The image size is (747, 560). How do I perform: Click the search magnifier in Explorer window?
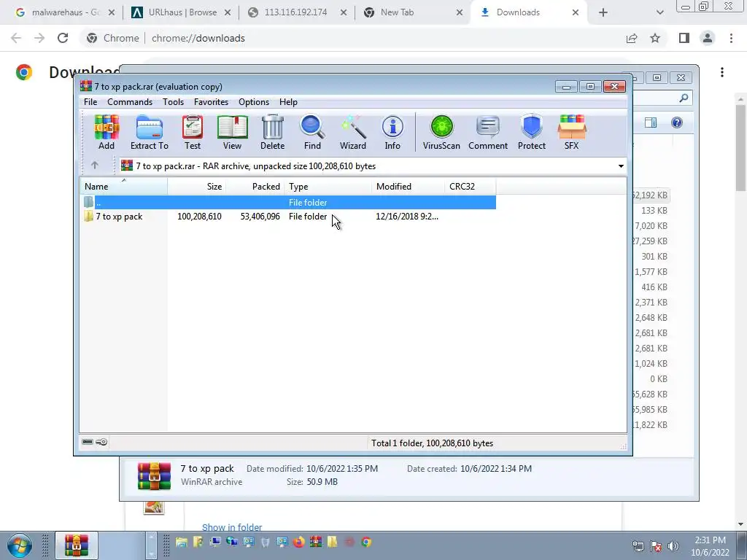click(x=684, y=98)
